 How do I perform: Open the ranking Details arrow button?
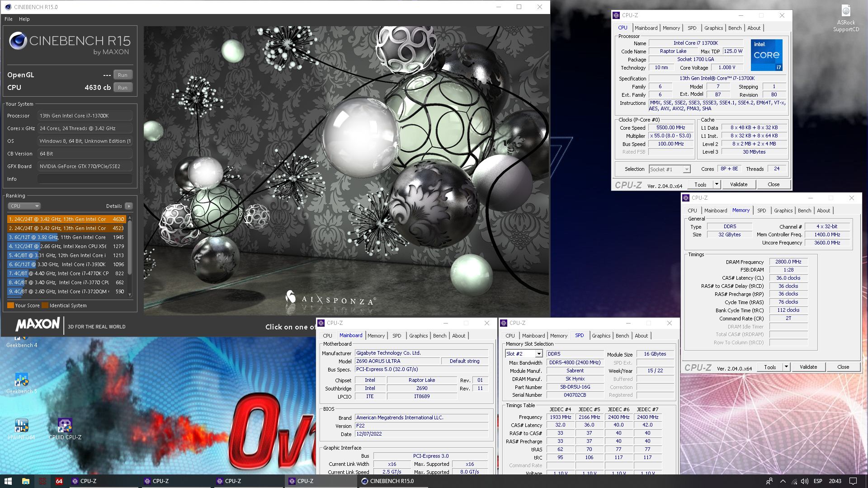click(x=129, y=206)
